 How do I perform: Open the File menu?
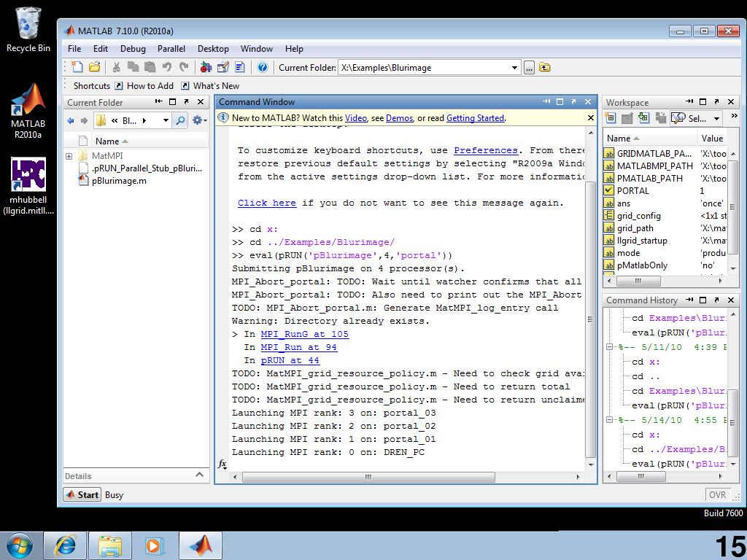point(74,49)
